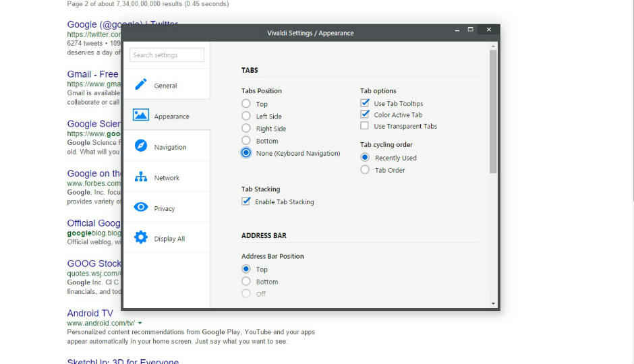
Task: Select Display All label
Action: 169,239
